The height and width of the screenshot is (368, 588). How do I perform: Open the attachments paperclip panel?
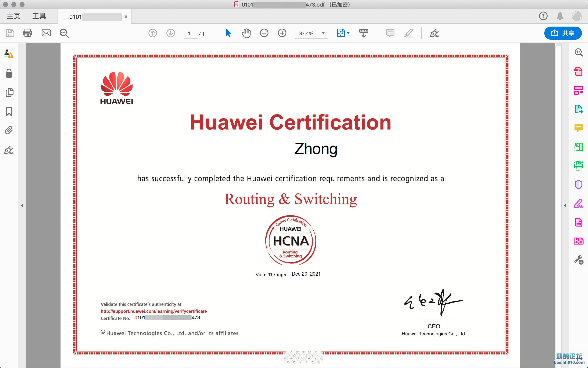click(x=9, y=130)
